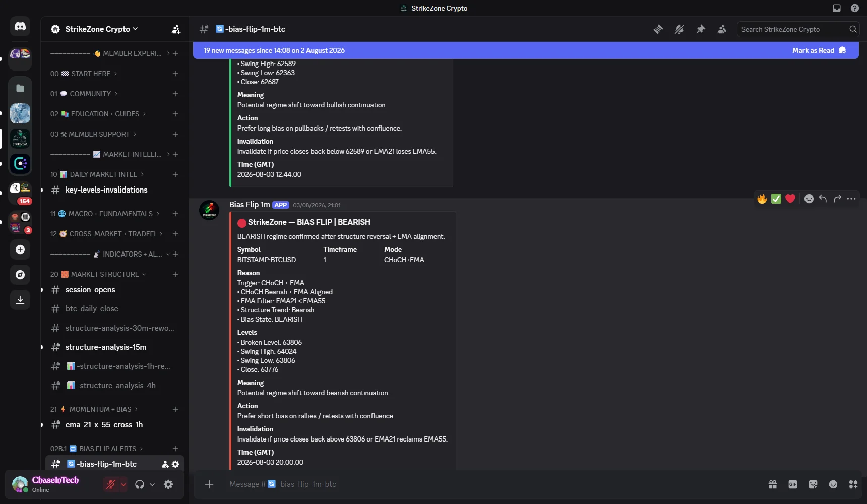The height and width of the screenshot is (504, 867).
Task: Open the gift Nitro icon
Action: tap(773, 484)
